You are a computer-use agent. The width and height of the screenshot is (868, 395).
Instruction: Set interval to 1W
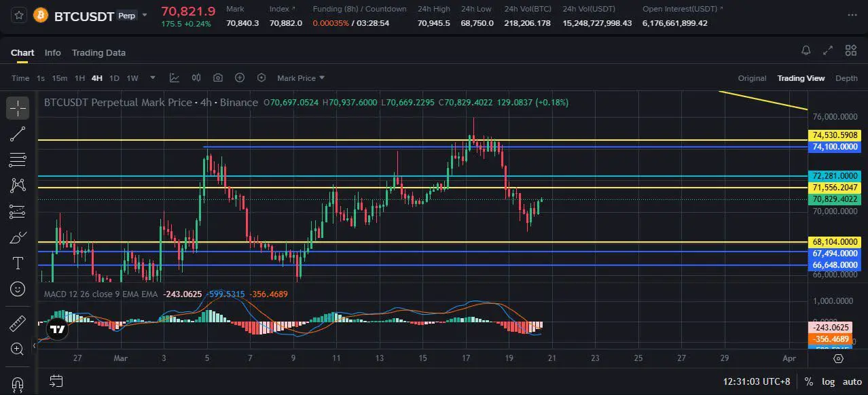(x=132, y=78)
